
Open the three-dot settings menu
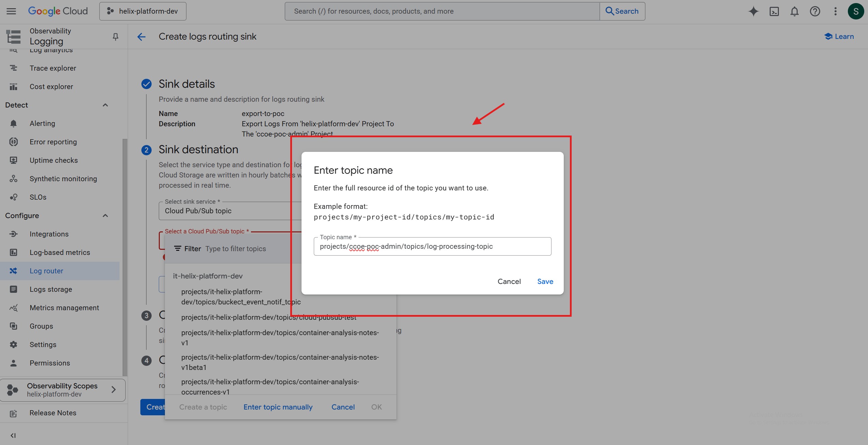836,11
